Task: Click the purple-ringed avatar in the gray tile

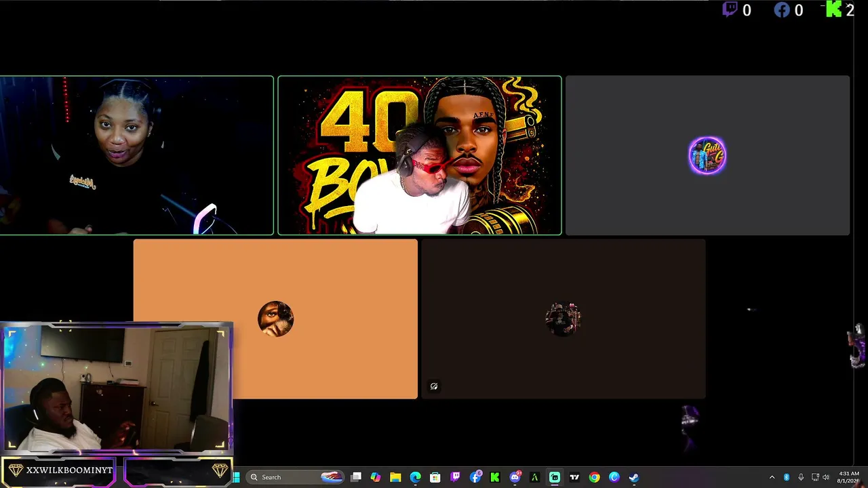Action: click(707, 155)
